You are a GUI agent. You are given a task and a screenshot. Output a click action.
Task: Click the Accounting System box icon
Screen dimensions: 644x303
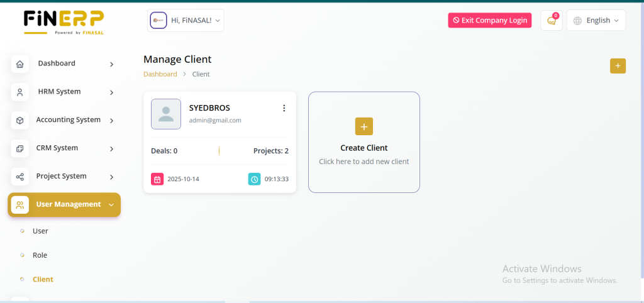click(x=20, y=121)
